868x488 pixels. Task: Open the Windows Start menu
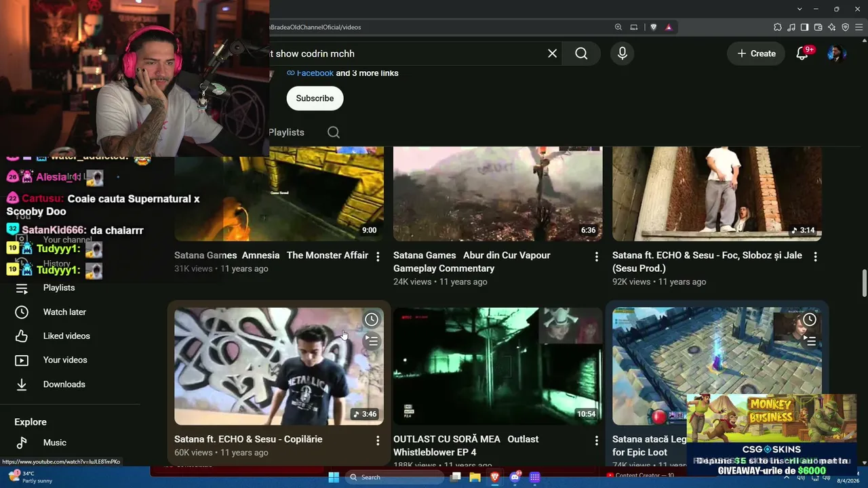click(334, 477)
